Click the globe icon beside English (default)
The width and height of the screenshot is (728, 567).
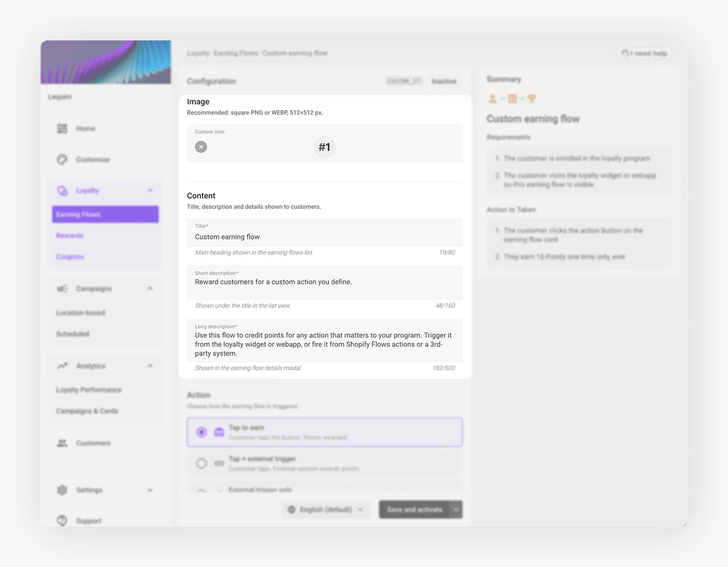[x=291, y=509]
